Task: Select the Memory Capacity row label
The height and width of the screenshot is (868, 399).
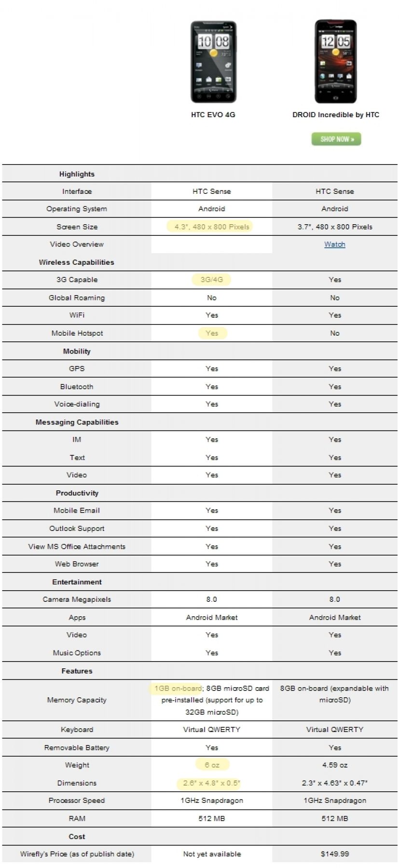Action: click(x=77, y=700)
